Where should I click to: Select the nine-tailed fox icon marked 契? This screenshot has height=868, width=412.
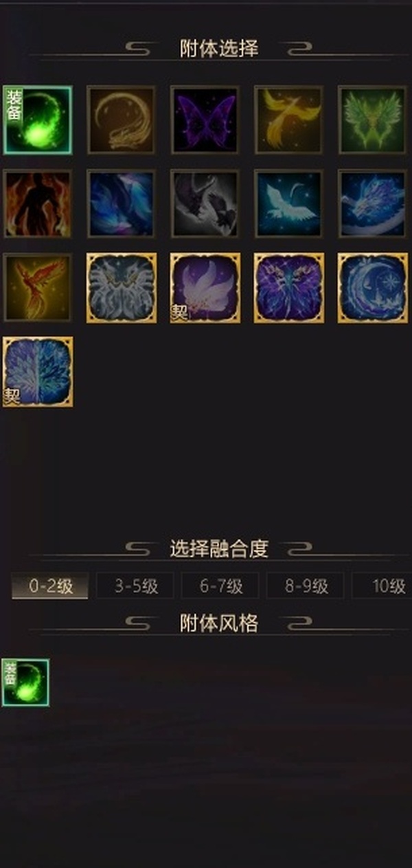pos(205,287)
